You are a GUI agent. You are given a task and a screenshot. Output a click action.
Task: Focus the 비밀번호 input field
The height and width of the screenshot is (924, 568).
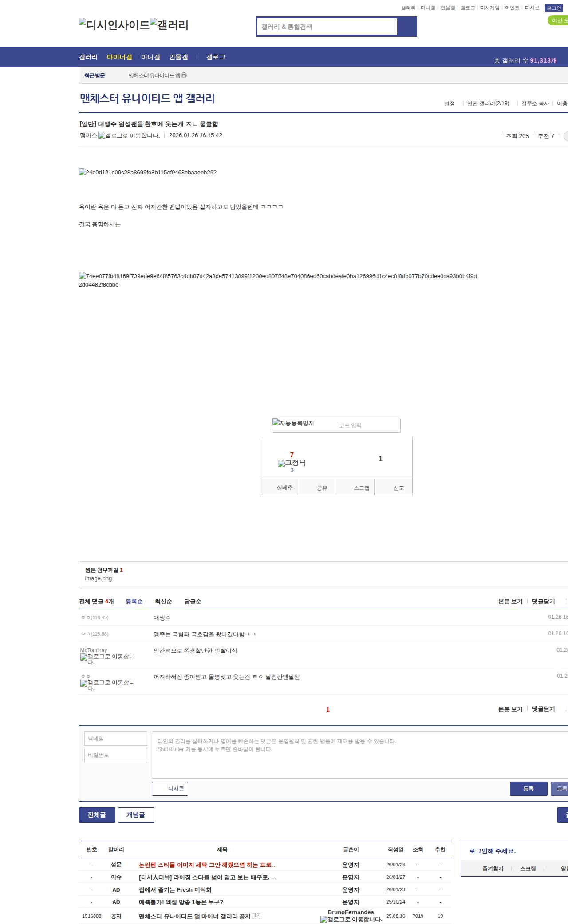tap(116, 755)
